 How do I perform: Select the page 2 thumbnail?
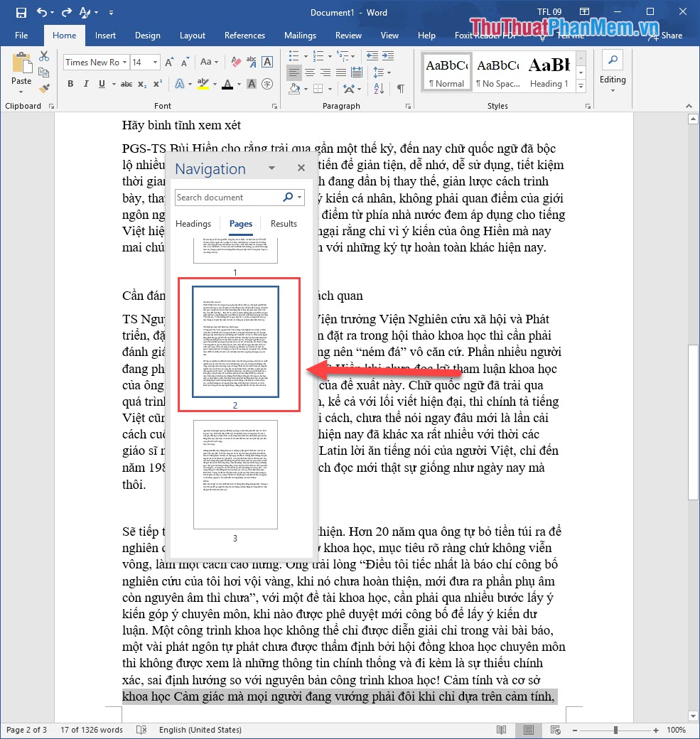235,342
